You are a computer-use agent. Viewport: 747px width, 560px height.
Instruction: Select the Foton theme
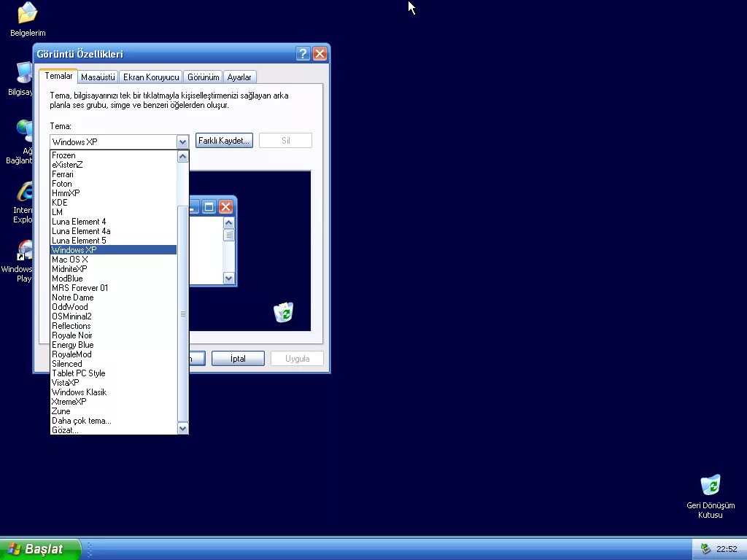click(x=113, y=184)
